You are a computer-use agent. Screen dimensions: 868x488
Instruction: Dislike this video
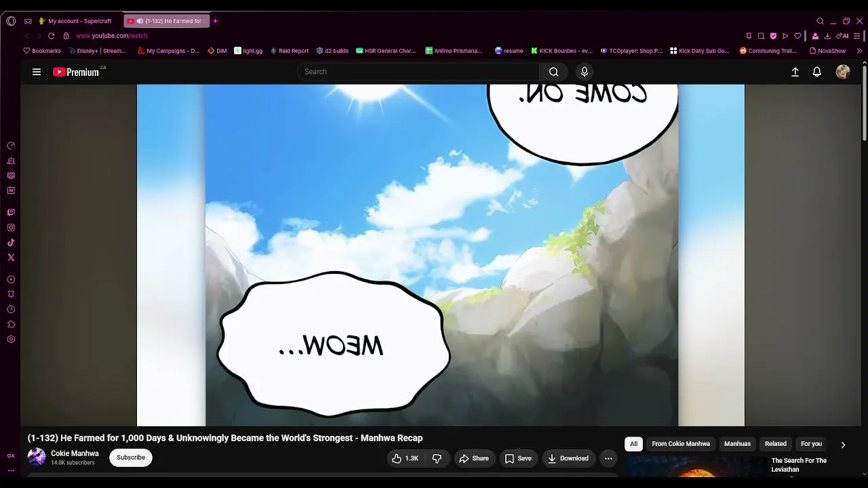pyautogui.click(x=437, y=459)
